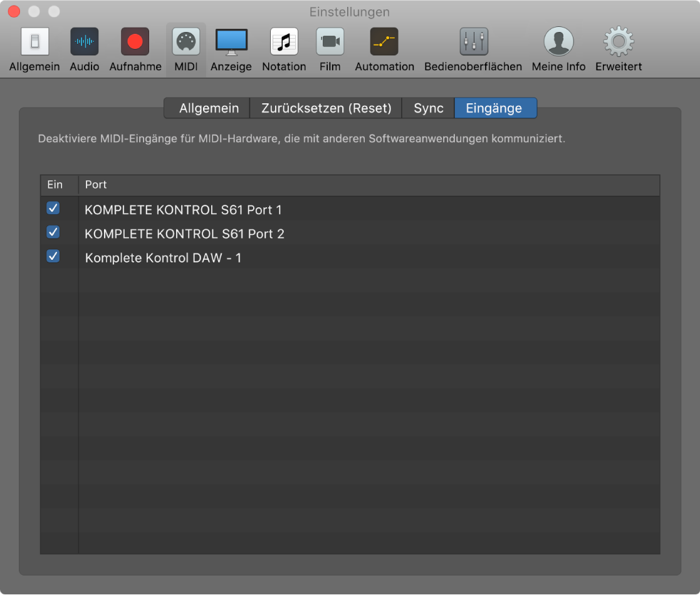The width and height of the screenshot is (700, 595).
Task: Select the Aufnahme record icon
Action: pos(135,42)
